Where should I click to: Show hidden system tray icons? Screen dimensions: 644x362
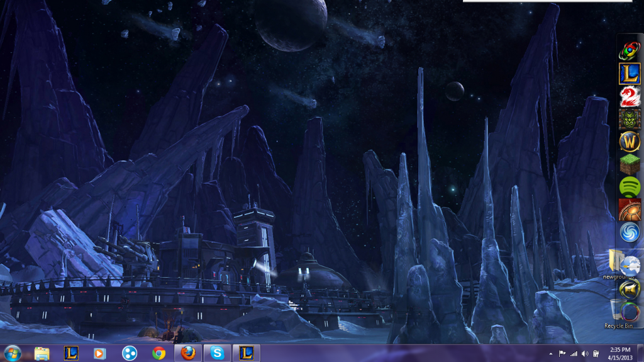[551, 354]
